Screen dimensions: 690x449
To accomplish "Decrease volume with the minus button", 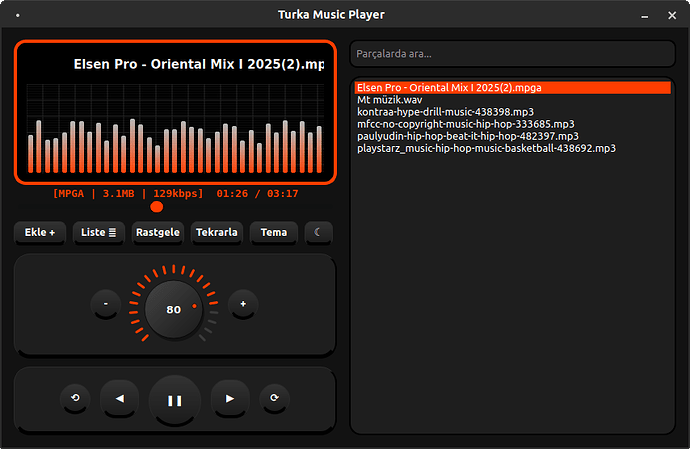I will 106,304.
